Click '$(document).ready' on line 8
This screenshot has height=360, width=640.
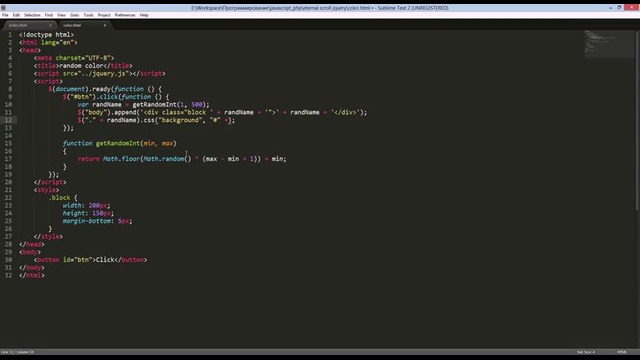coord(79,89)
